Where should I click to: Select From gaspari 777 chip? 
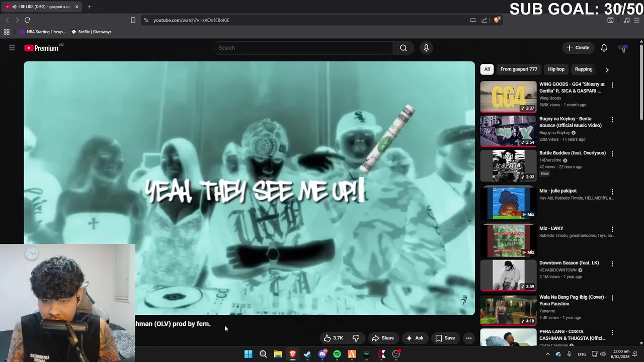point(519,69)
